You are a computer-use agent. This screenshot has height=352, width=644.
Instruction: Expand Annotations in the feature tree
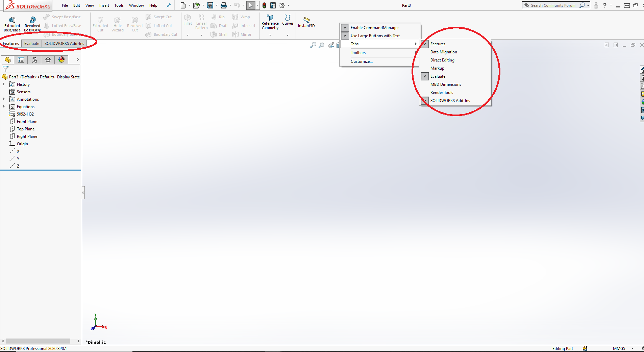coord(4,99)
